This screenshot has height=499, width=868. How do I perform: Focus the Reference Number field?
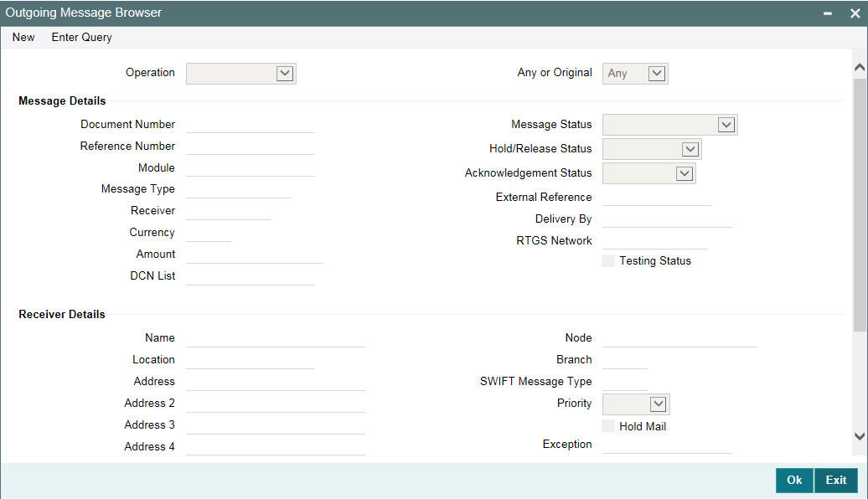click(x=251, y=146)
